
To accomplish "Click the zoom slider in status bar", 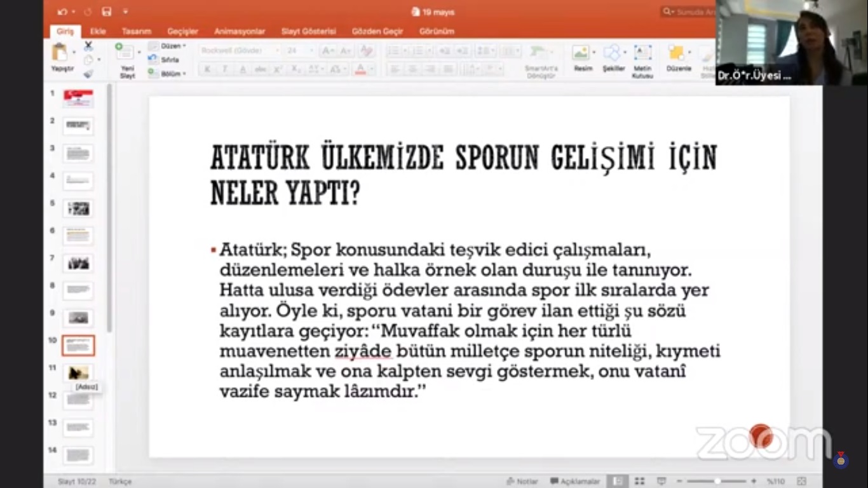I will coord(716,481).
